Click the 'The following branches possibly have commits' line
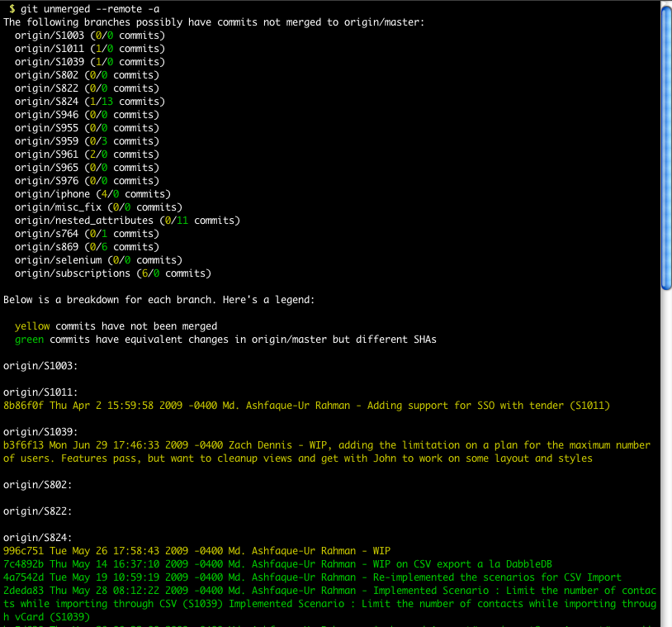This screenshot has width=672, height=627. coord(214,22)
